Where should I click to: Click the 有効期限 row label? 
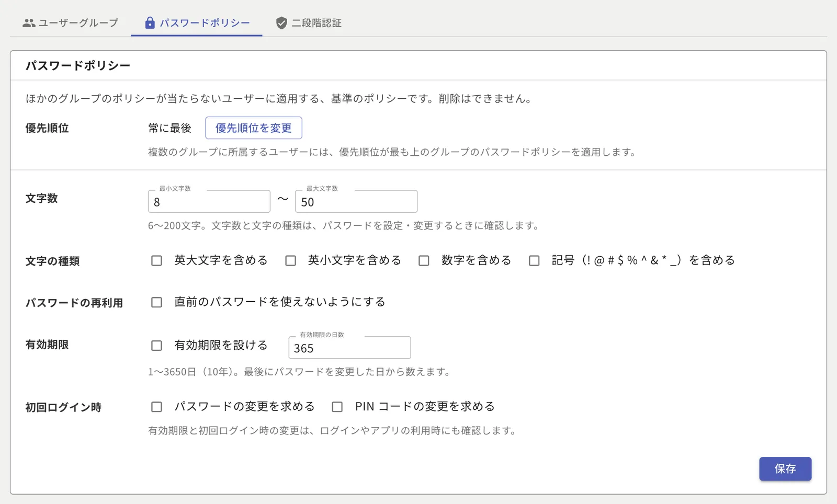[x=47, y=345]
